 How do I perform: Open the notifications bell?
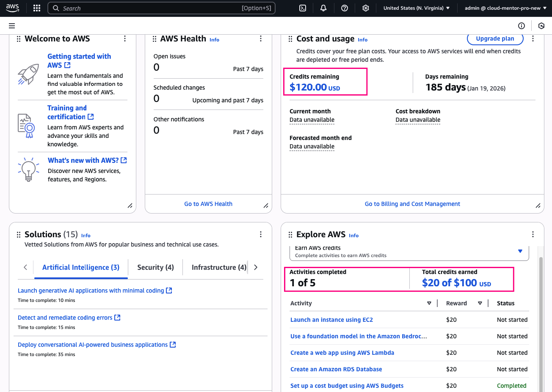323,8
